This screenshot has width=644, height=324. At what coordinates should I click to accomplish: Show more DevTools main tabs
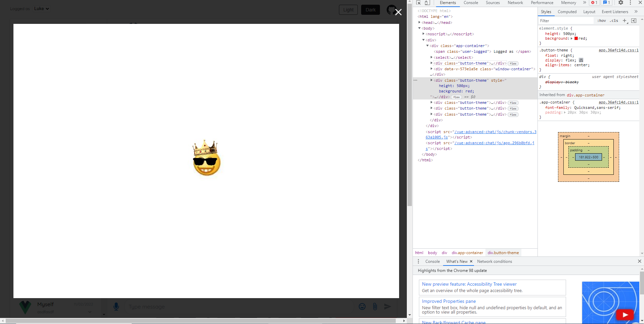(585, 3)
